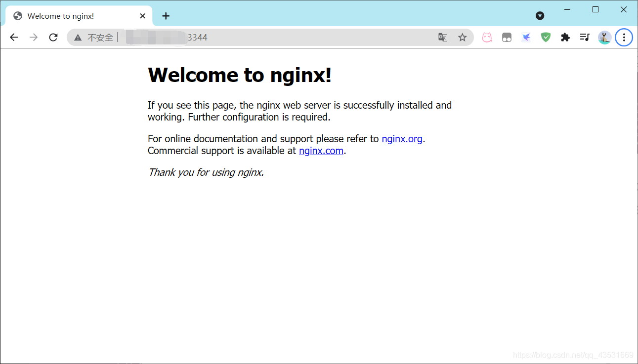
Task: Close the Chrome window
Action: 624,9
